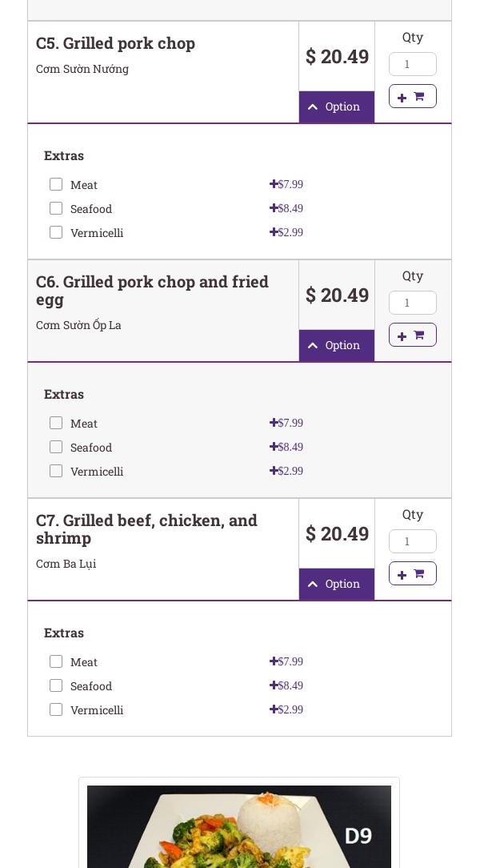Select Meat extra for C7 item

tap(56, 661)
